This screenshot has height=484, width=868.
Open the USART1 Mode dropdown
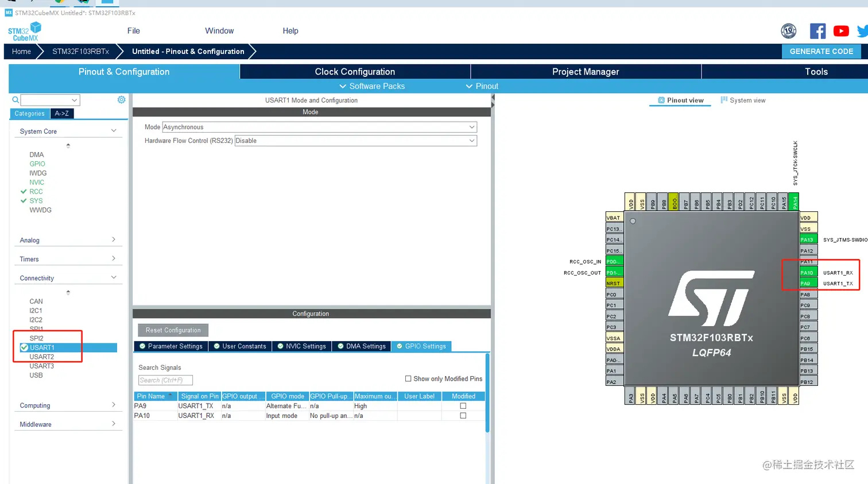[x=319, y=127]
